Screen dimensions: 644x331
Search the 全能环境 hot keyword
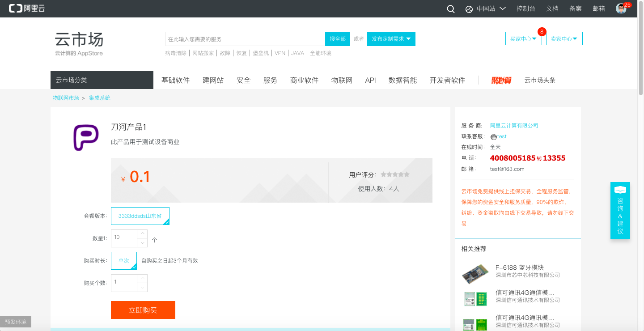pos(321,53)
